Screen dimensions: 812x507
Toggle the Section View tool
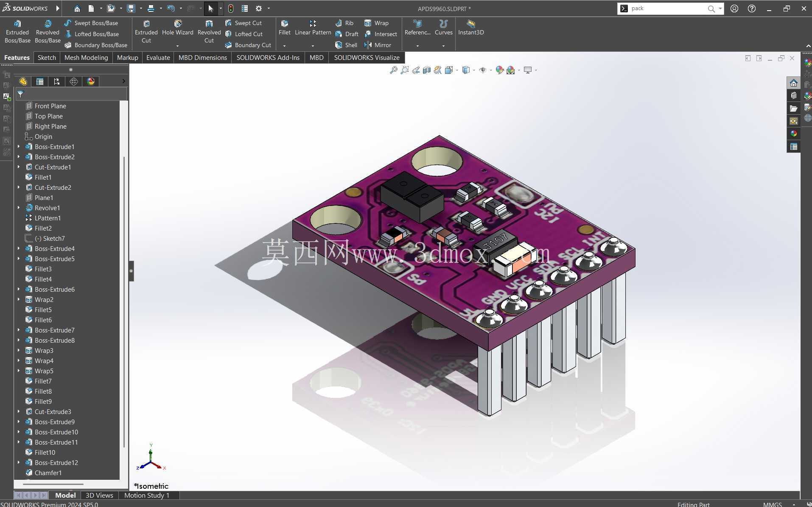pos(427,70)
